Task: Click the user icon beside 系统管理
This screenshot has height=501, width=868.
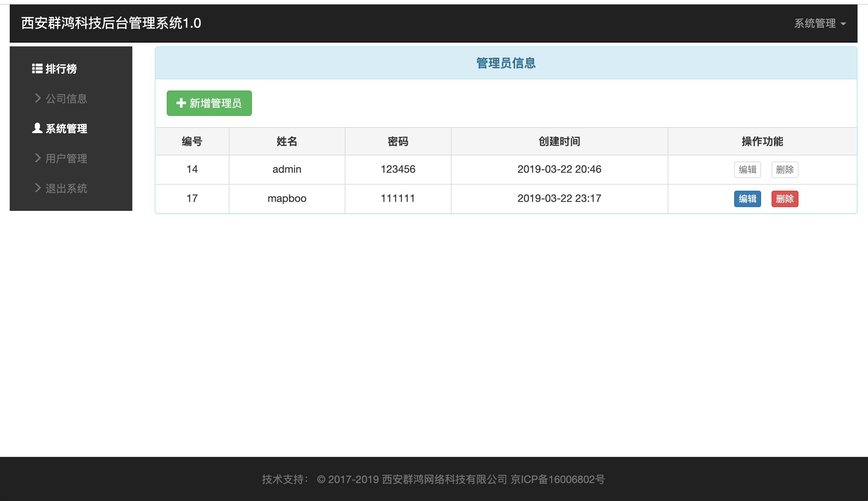Action: click(37, 128)
